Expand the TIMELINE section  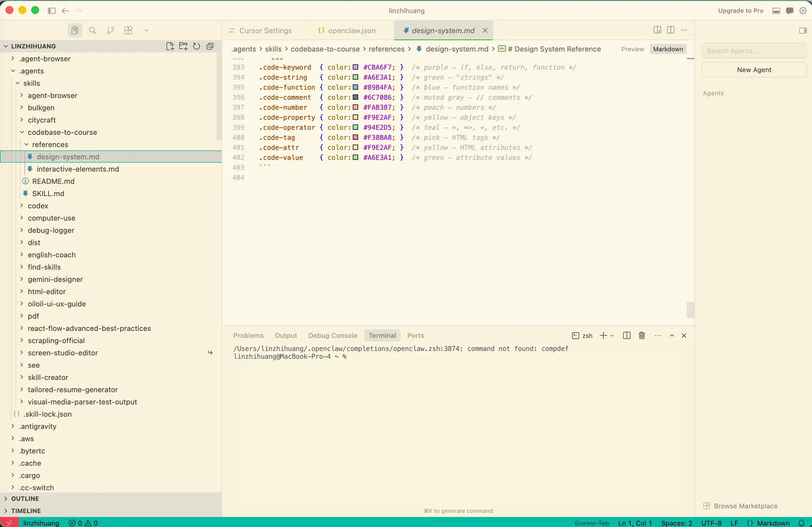[x=111, y=511]
